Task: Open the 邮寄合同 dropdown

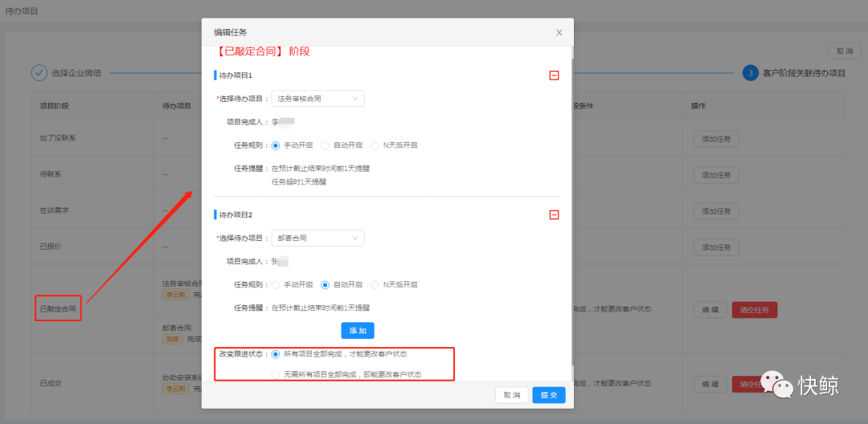Action: [317, 238]
